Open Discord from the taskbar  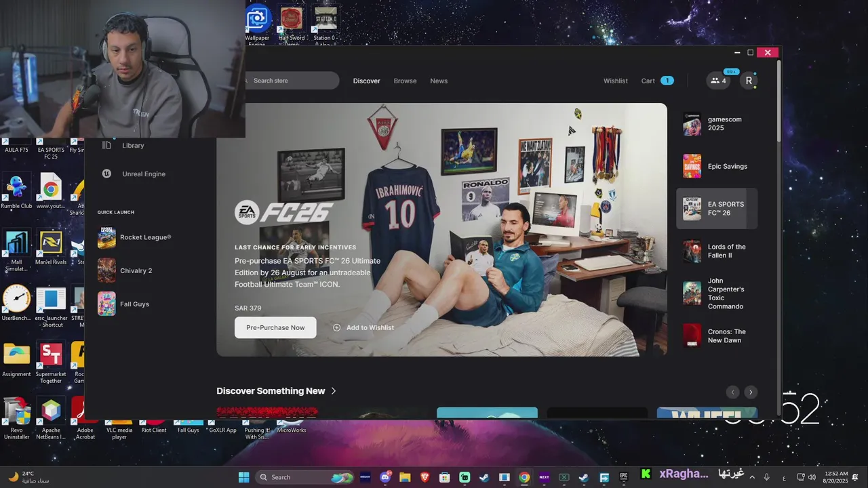click(386, 477)
